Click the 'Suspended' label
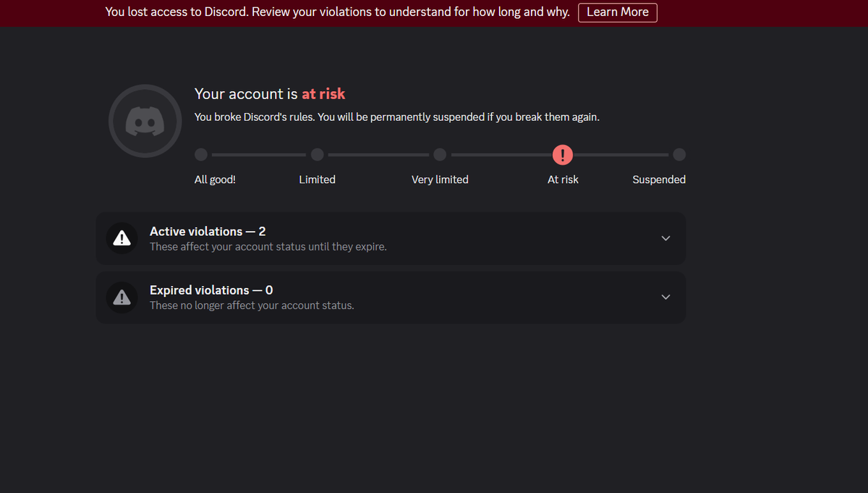 pyautogui.click(x=659, y=180)
